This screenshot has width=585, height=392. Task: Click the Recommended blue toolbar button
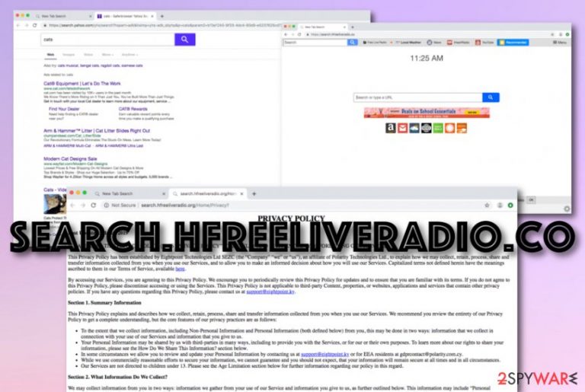pos(513,43)
